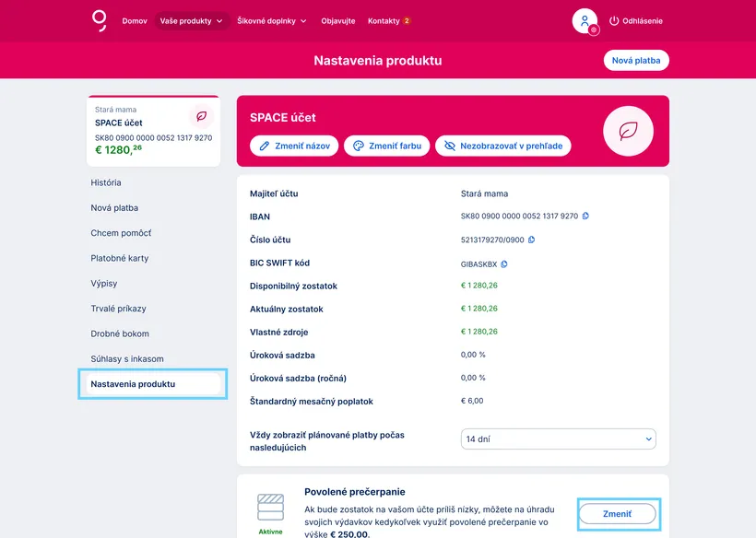Click the large leaf icon in SPACE účet banner
Screen dimensions: 756x538
click(628, 131)
